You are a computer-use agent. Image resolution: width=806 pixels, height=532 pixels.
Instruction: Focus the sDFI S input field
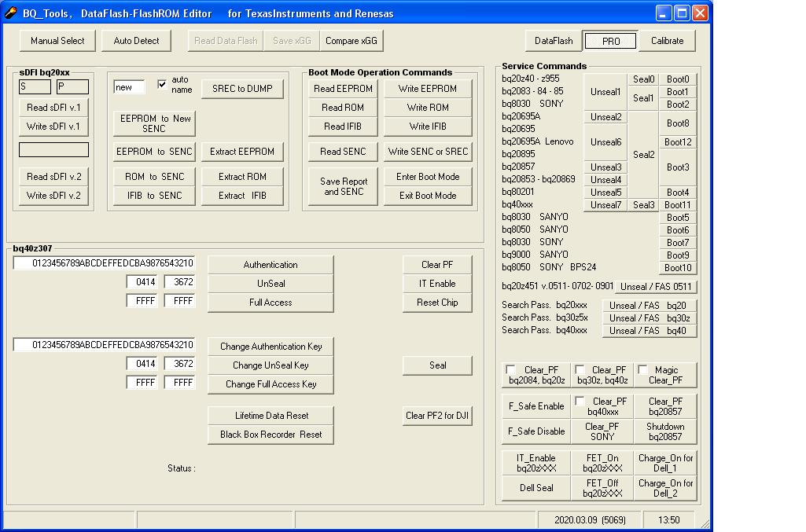(35, 86)
